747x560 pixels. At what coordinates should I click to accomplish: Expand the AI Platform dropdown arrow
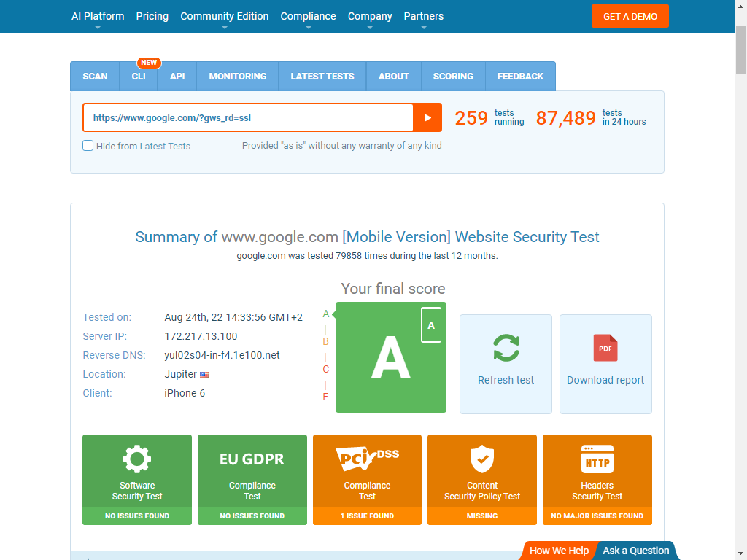click(x=98, y=28)
